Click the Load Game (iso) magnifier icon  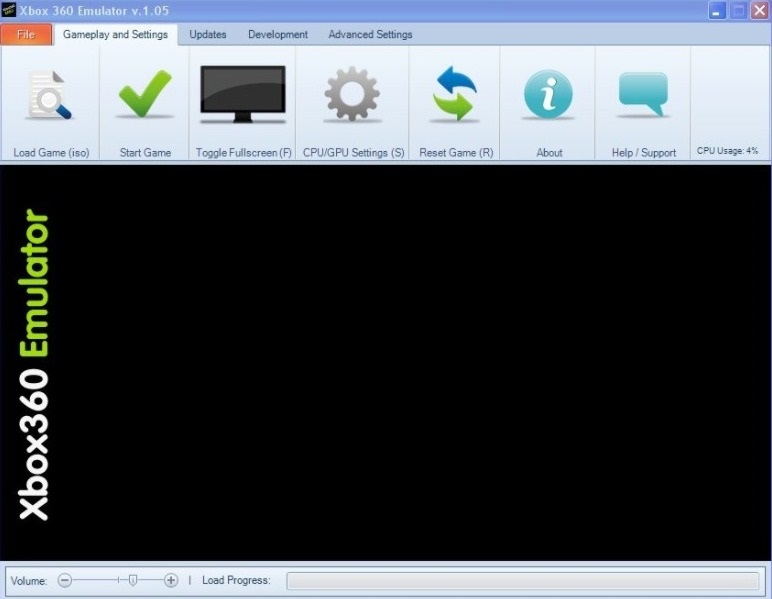pyautogui.click(x=50, y=96)
